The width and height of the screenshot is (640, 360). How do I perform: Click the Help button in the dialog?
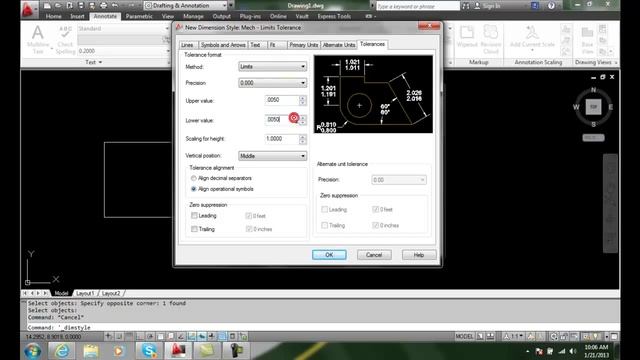(x=419, y=255)
